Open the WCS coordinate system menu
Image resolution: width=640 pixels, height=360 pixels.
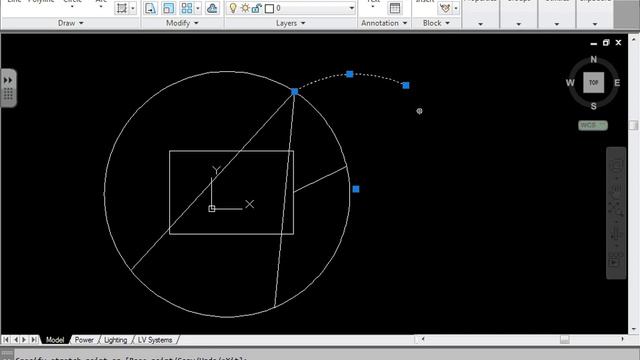click(x=593, y=125)
